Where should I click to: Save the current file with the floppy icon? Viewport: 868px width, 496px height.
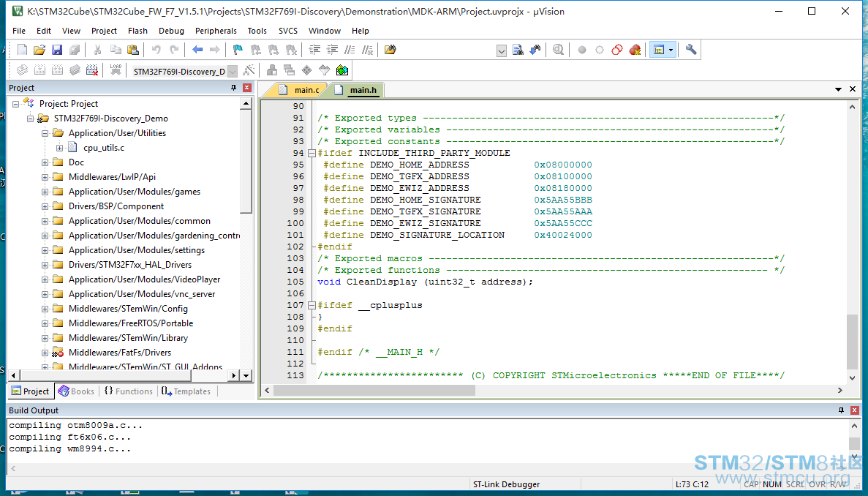point(57,50)
